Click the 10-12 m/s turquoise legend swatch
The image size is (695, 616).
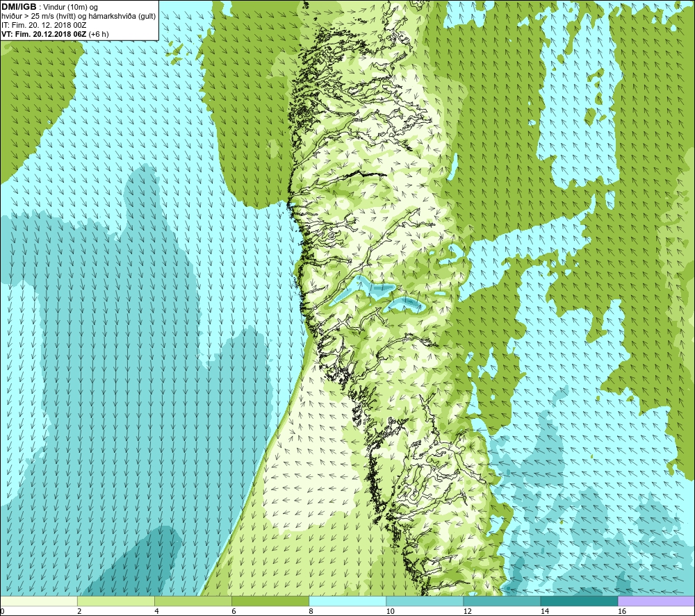tap(425, 601)
